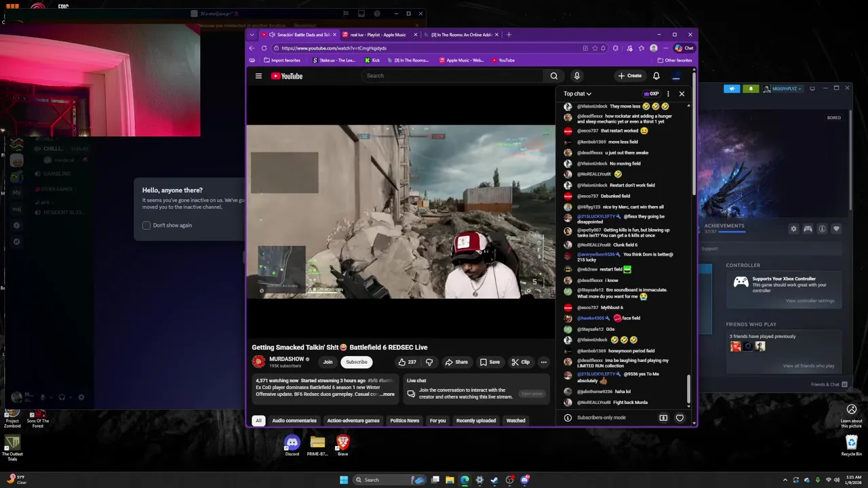Start voice search with microphone icon
The image size is (868, 488).
576,76
